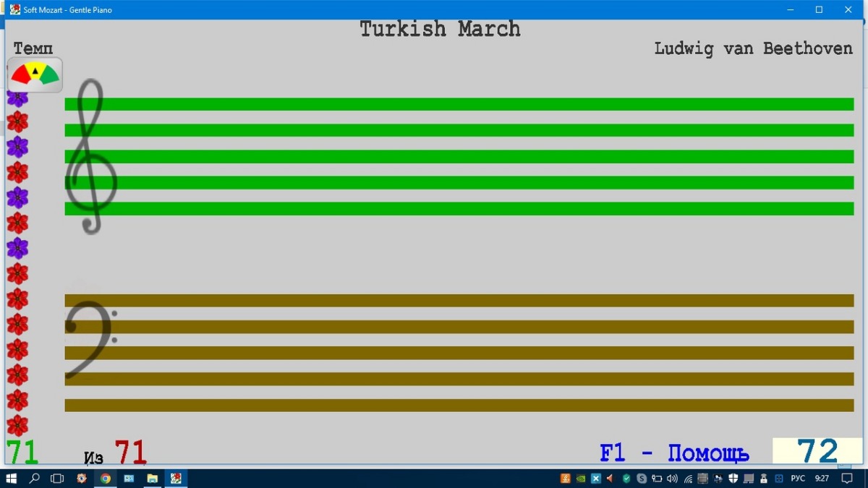Close the Soft Mozart window
Screen dimensions: 868x488
[x=848, y=9]
